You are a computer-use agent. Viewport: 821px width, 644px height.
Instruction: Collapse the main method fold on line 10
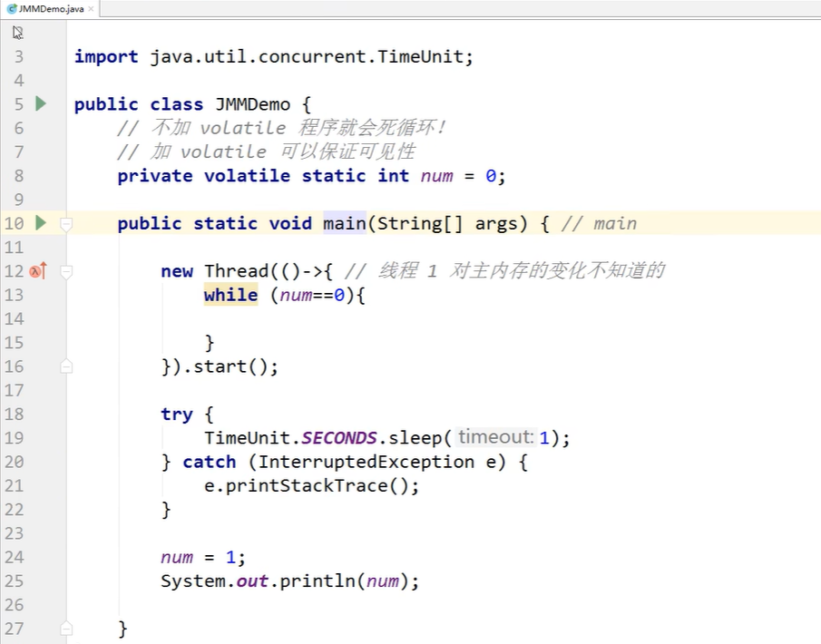(x=66, y=224)
